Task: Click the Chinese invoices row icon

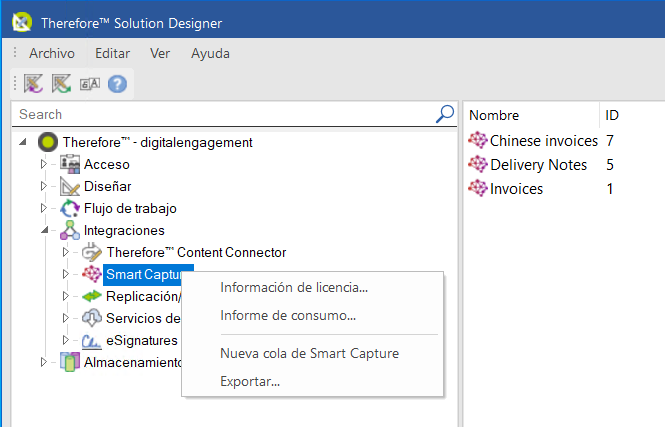Action: pyautogui.click(x=478, y=140)
